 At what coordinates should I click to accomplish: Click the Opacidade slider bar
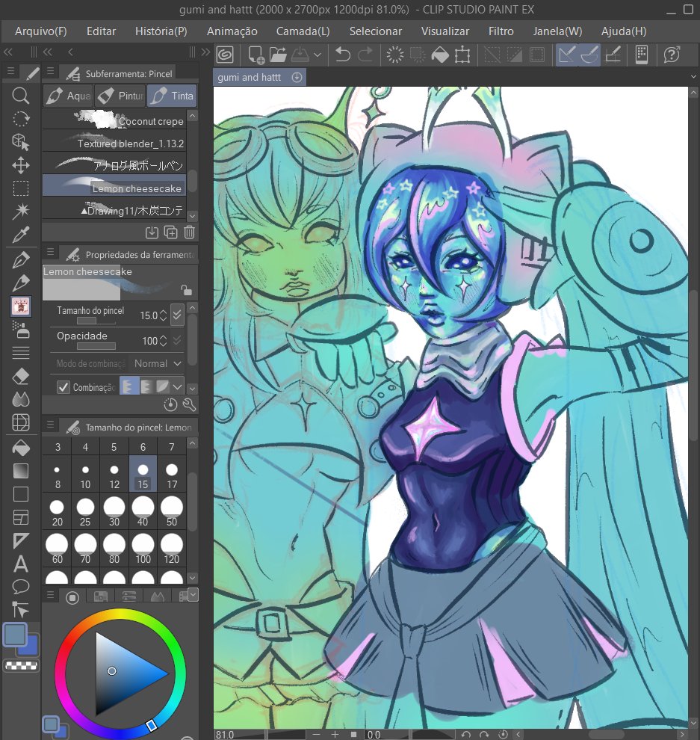(x=96, y=346)
